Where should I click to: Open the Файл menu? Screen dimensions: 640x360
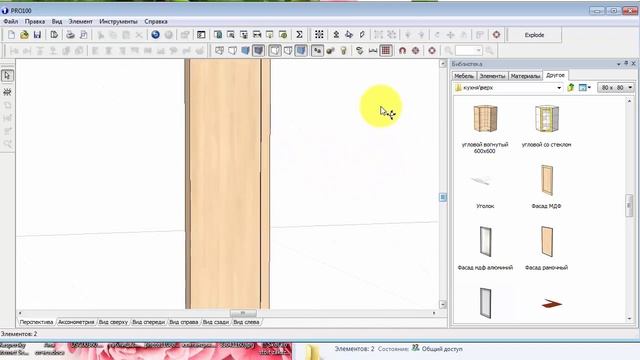point(11,21)
